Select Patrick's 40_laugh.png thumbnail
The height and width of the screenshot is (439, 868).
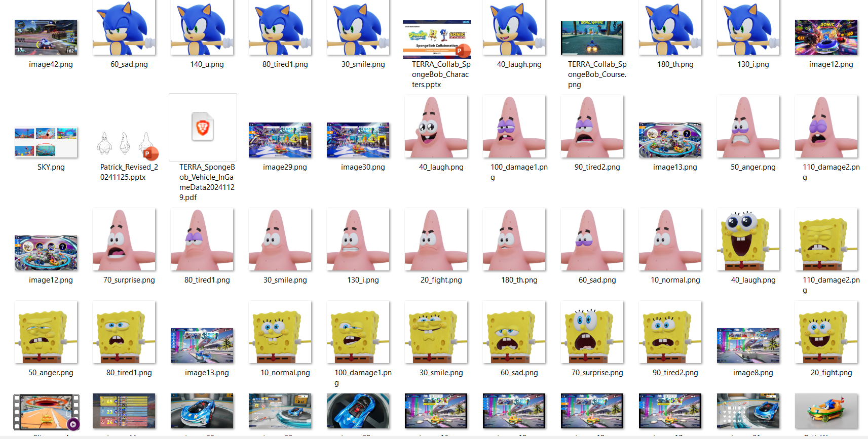[x=436, y=127]
